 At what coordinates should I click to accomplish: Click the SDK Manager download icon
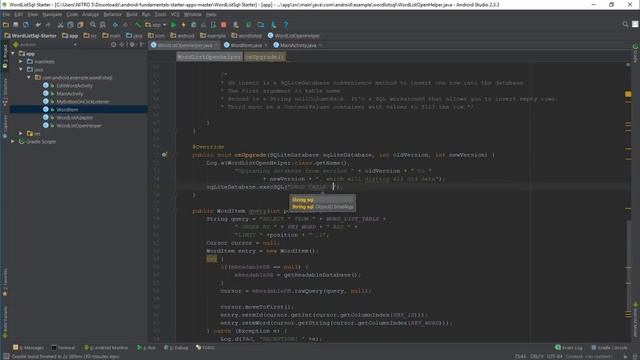[273, 25]
